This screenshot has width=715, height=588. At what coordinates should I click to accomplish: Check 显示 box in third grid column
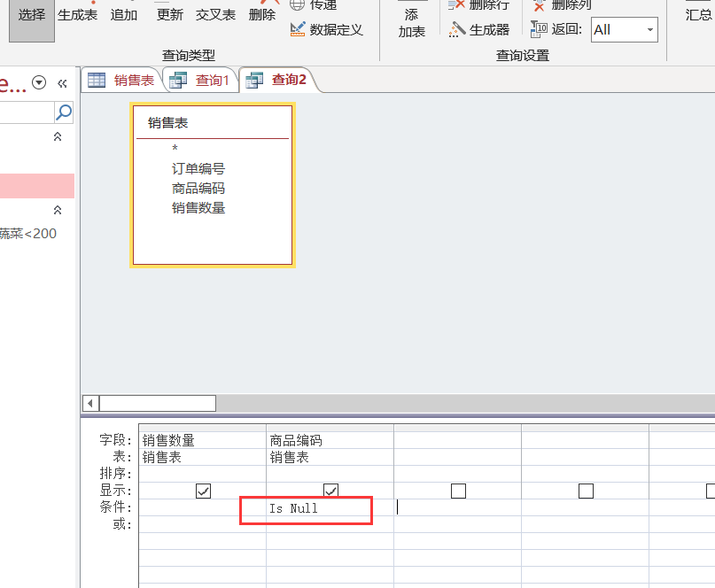[458, 491]
